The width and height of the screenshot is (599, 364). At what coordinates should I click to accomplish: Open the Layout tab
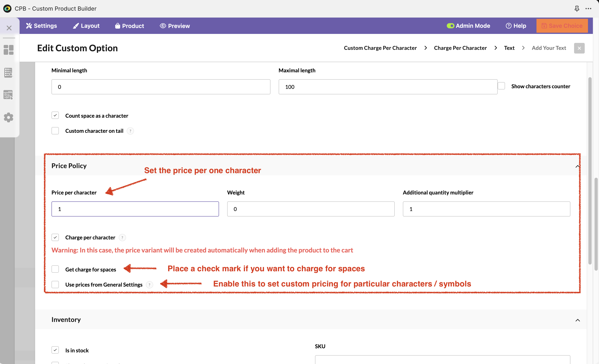click(86, 26)
